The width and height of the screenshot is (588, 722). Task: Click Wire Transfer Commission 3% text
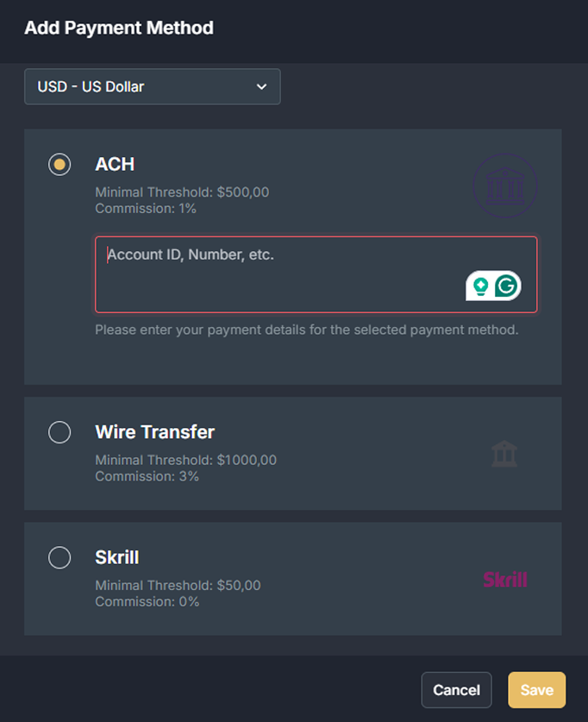(x=147, y=476)
